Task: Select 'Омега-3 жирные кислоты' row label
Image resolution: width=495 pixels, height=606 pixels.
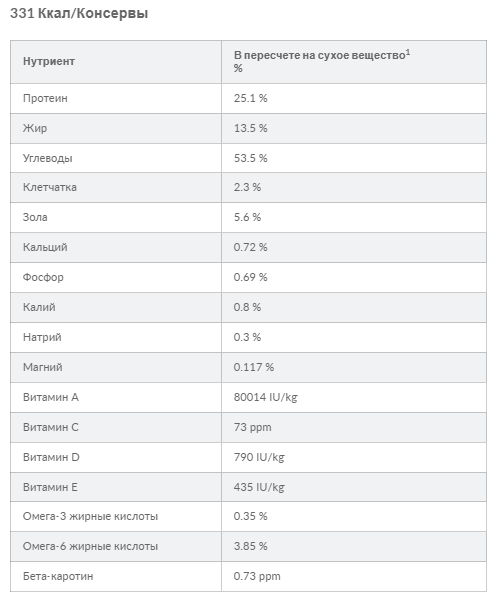Action: click(90, 516)
